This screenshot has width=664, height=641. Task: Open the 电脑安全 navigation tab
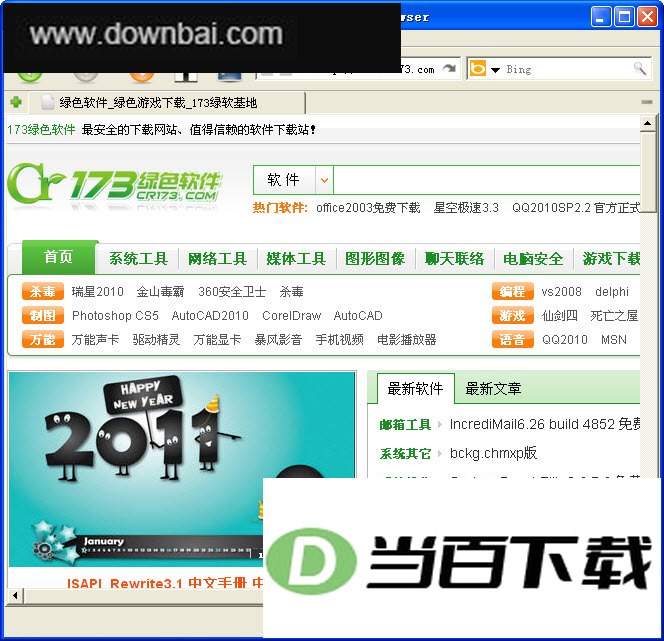point(533,259)
